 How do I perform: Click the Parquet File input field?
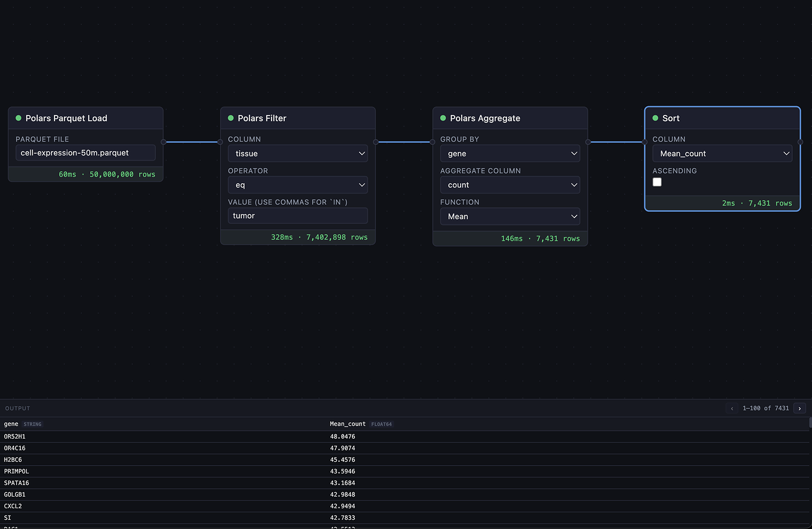pyautogui.click(x=85, y=153)
